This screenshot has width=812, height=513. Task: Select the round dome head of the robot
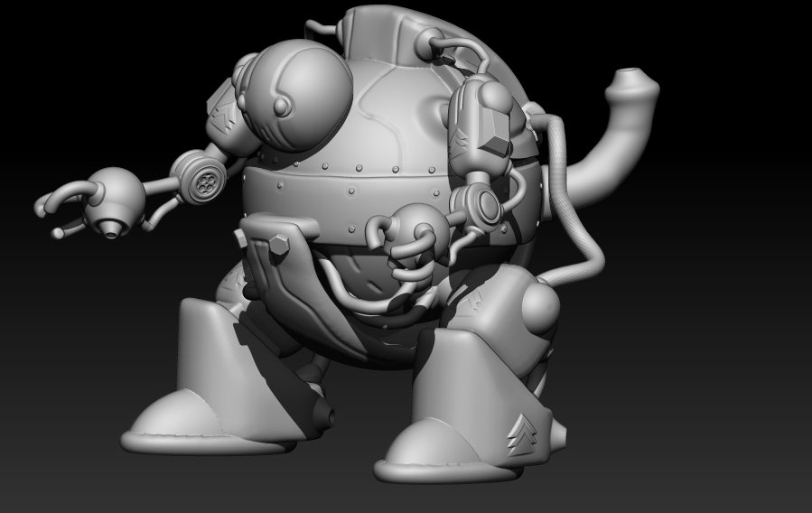tap(296, 96)
